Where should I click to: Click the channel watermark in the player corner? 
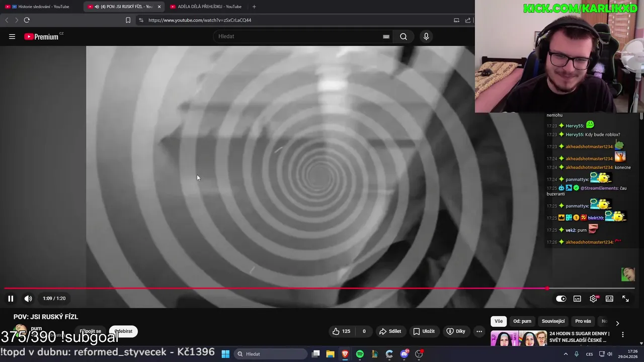click(x=628, y=275)
